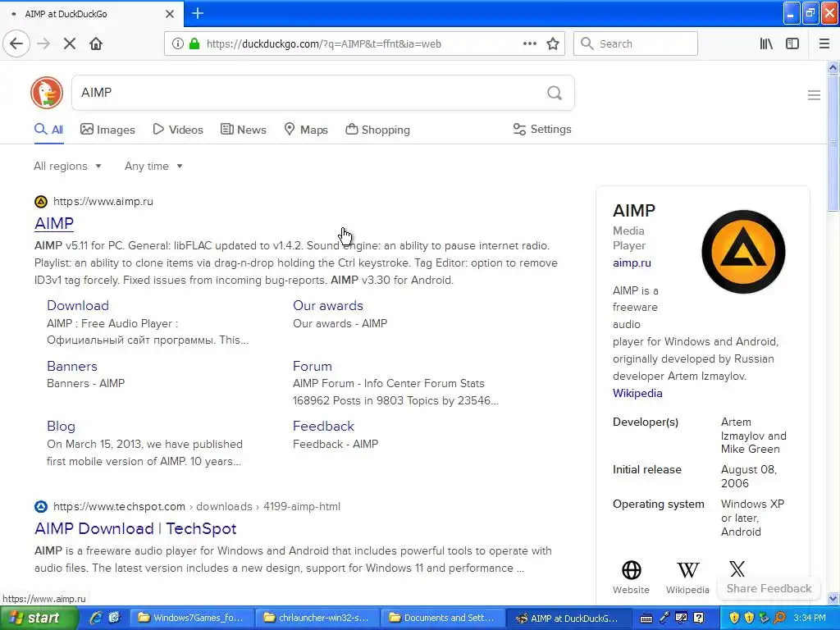Click the green secure connection padlock
Viewport: 840px width, 630px height.
click(194, 43)
